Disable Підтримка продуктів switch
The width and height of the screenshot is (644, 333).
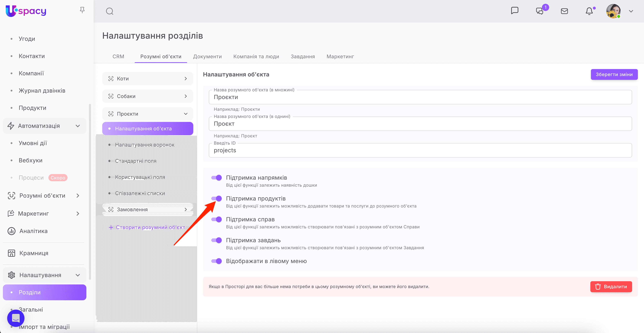click(217, 199)
